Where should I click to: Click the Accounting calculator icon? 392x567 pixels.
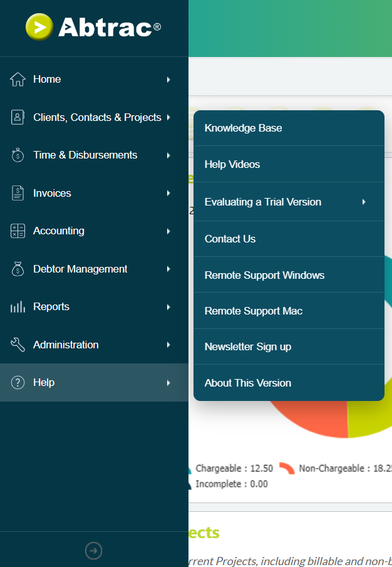[18, 231]
